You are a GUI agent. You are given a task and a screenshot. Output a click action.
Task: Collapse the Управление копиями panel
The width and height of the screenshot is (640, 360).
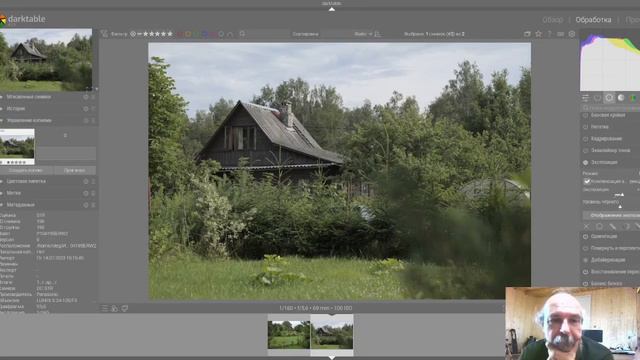(29, 121)
